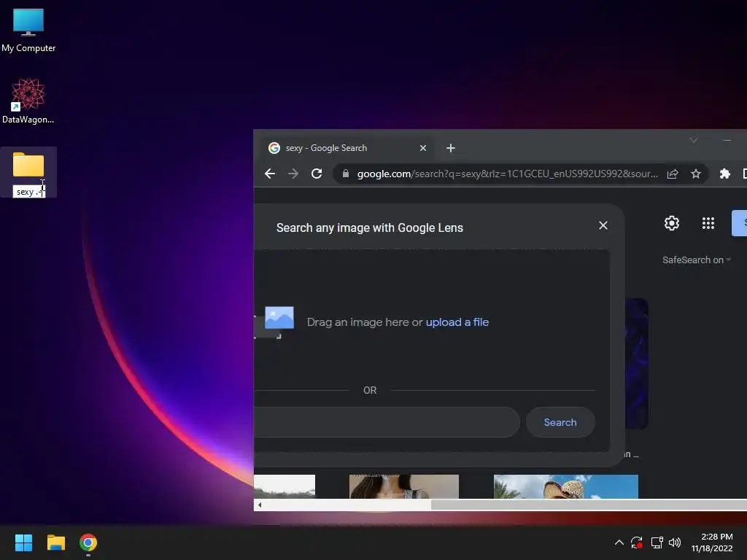Close the Google Search tab
Screen dimensions: 747x560
pos(422,148)
